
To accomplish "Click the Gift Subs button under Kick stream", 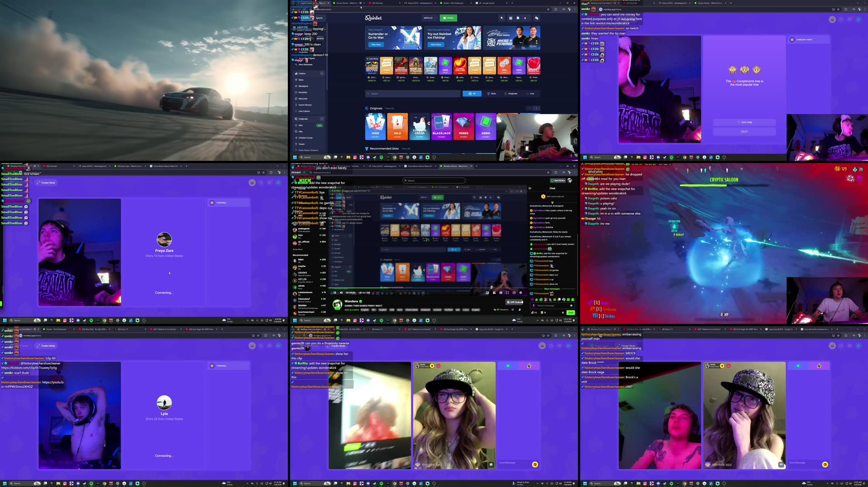I will pyautogui.click(x=514, y=302).
